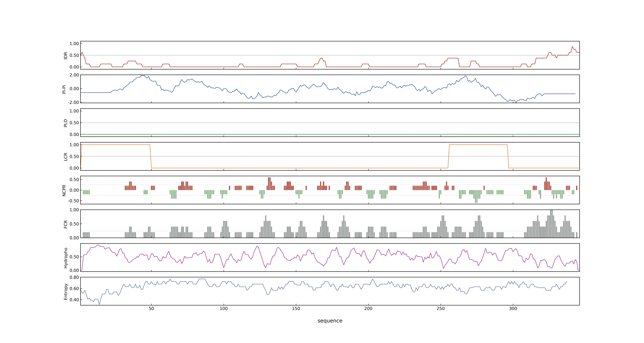
Task: Click the x-axis tick label 300
Action: point(513,309)
